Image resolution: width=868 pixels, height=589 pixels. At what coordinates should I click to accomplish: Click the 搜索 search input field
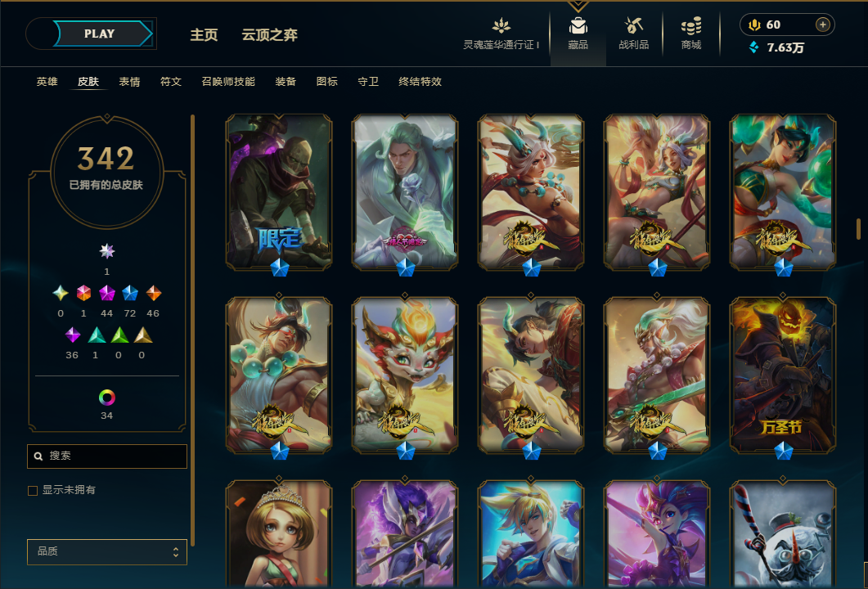107,456
